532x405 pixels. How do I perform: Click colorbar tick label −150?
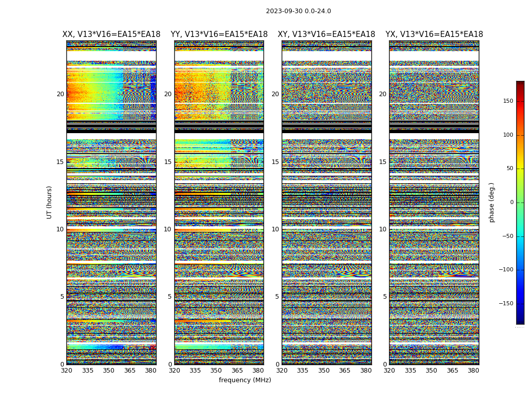[x=506, y=303]
